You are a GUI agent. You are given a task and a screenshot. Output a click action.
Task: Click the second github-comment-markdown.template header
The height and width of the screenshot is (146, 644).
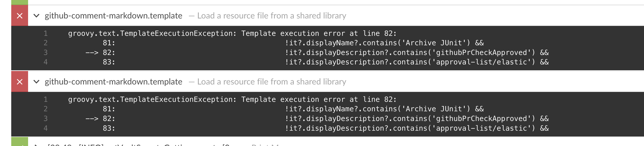point(113,81)
